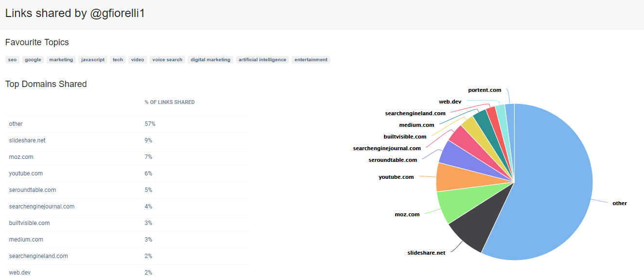Select the 'artificial intelligence' topic tag
The height and width of the screenshot is (277, 644).
click(262, 60)
